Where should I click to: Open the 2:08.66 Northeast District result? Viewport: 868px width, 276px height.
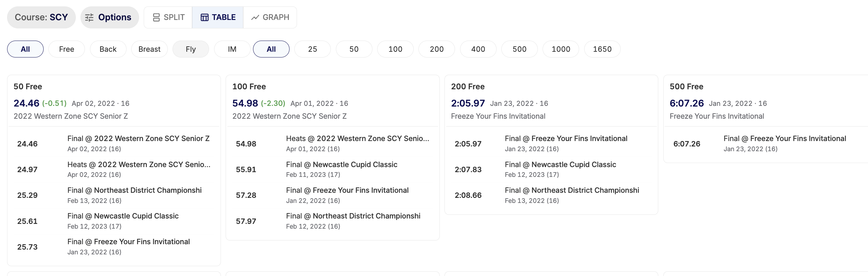551,195
